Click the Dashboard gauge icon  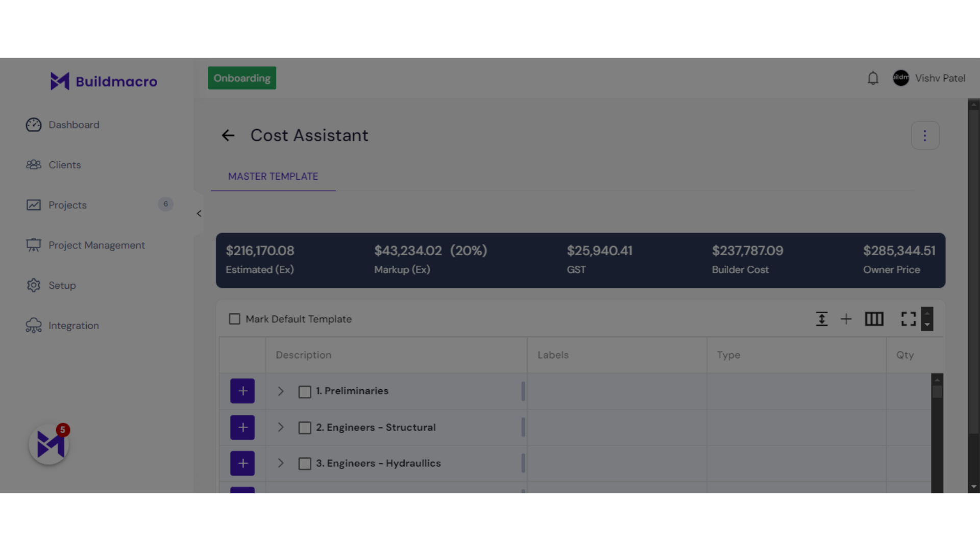point(34,124)
